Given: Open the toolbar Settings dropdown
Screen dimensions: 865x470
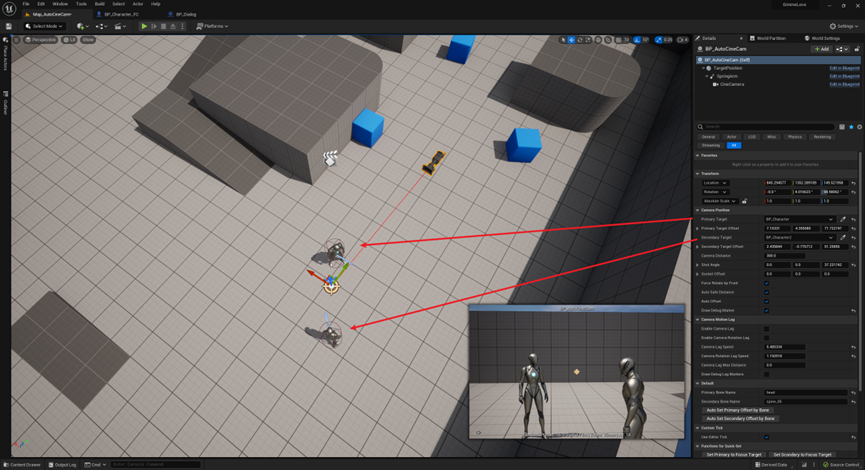Looking at the screenshot, I should pos(844,26).
